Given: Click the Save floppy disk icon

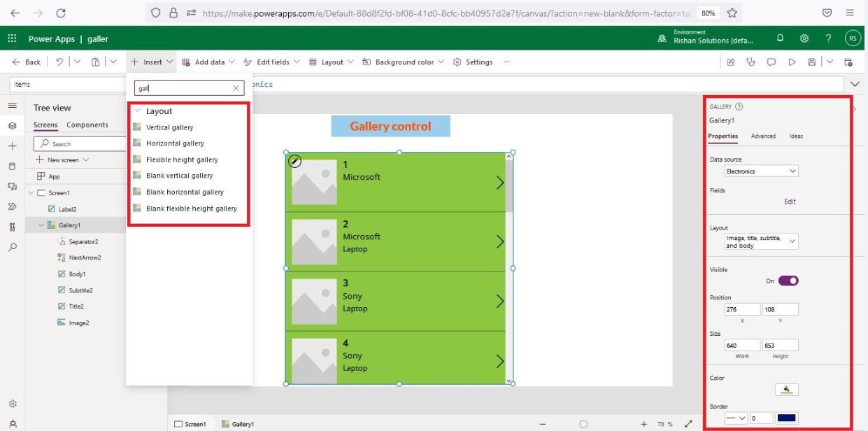Looking at the screenshot, I should [x=811, y=62].
